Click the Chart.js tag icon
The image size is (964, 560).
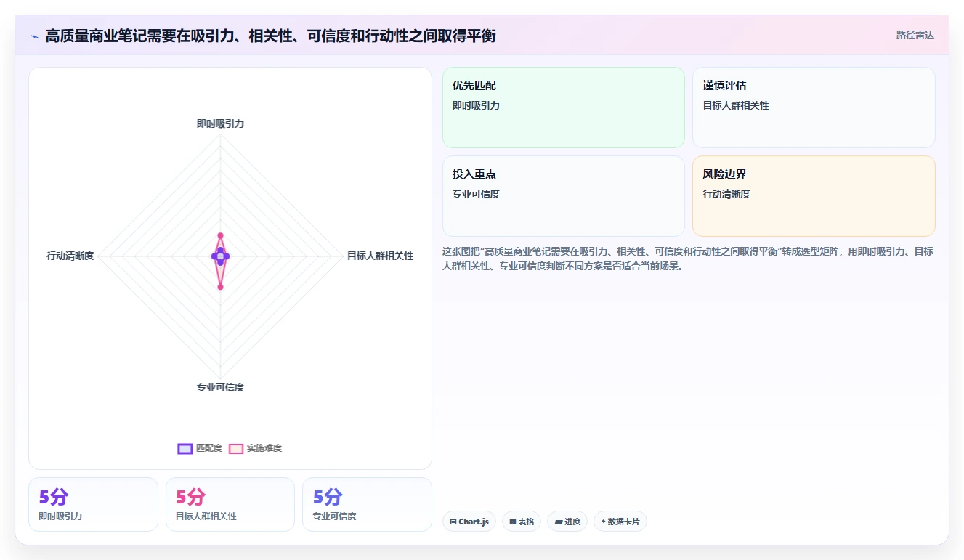click(453, 522)
